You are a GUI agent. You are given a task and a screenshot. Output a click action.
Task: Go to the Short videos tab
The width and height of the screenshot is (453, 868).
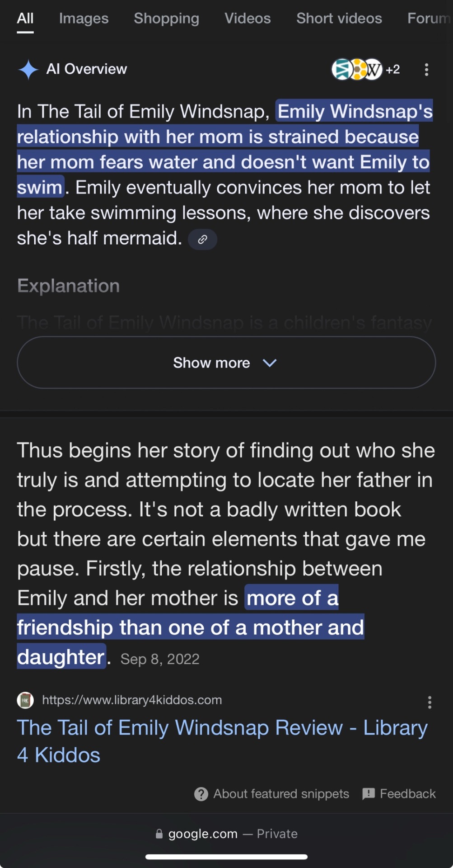339,19
